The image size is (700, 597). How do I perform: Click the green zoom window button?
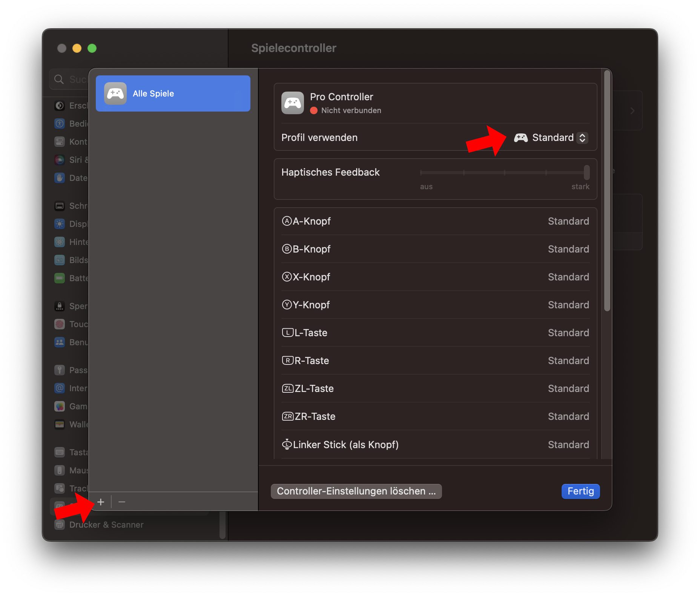(92, 48)
